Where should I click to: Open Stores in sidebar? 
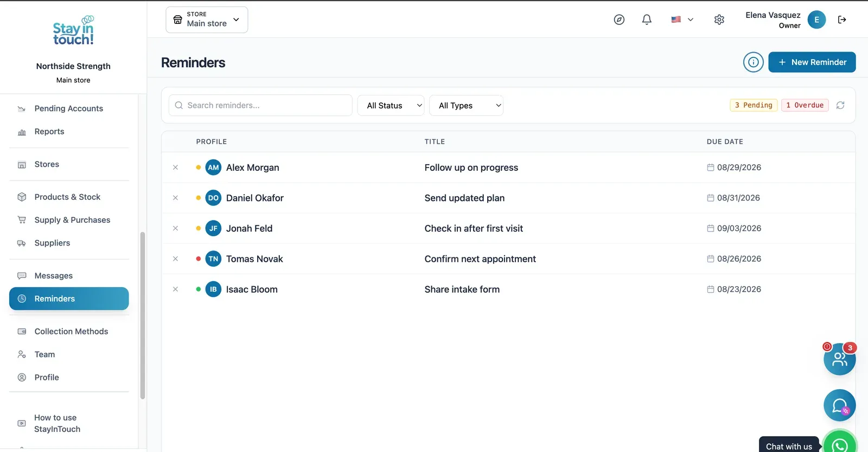69,164
